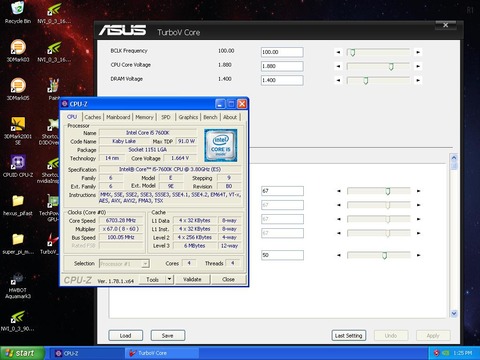Image resolution: width=480 pixels, height=360 pixels.
Task: Decrease DRAM Voltage with left arrow
Action: (338, 80)
